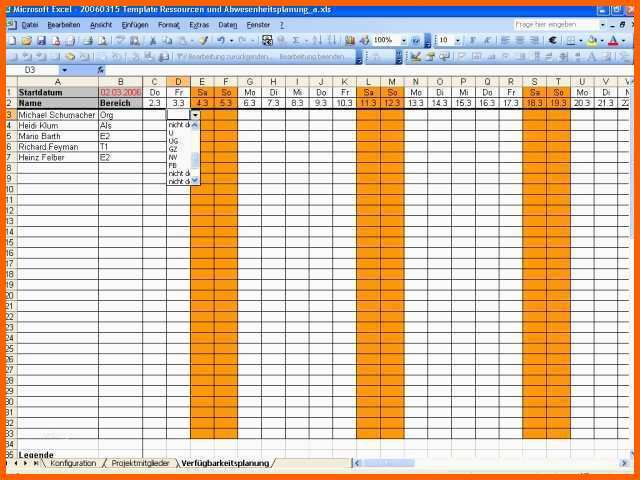Click the Print icon in the toolbar
Screen dimensions: 640x480
[x=88, y=40]
